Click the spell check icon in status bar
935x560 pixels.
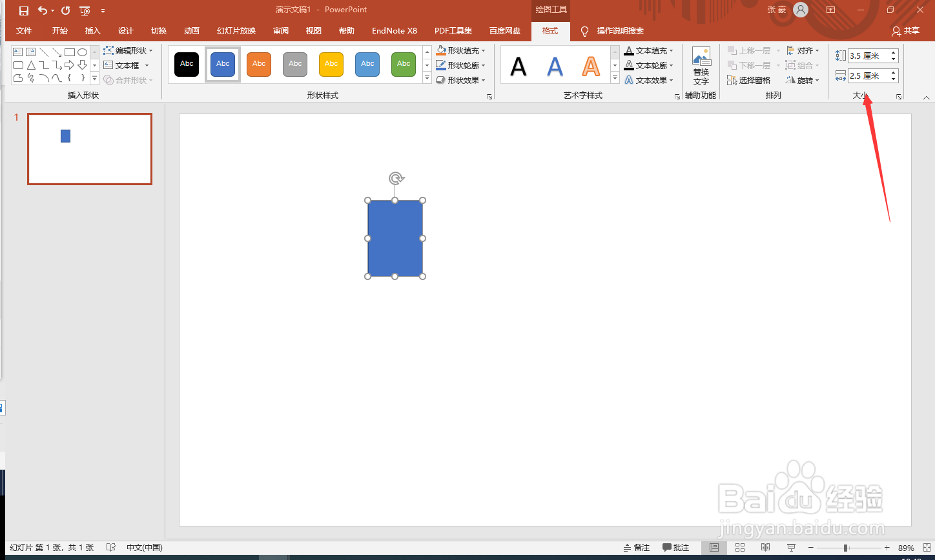coord(111,548)
